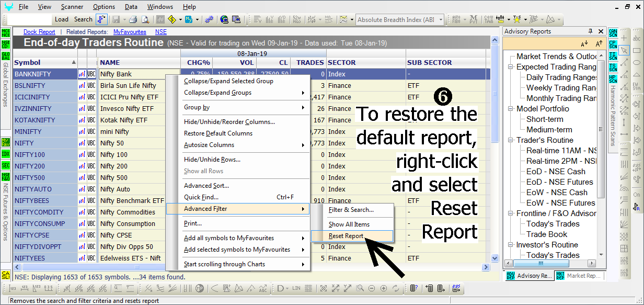Expand the Autosize Columns submenu
644x305 pixels.
click(238, 145)
